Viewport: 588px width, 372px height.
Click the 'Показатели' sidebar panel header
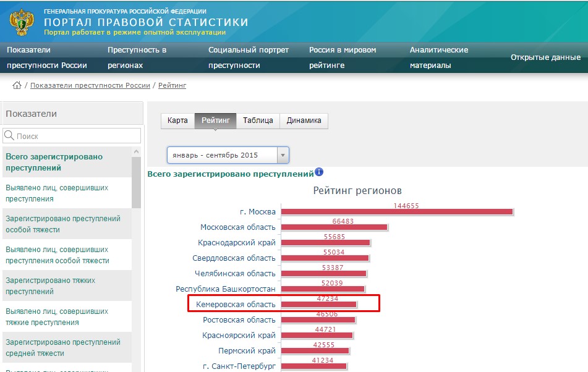[72, 114]
